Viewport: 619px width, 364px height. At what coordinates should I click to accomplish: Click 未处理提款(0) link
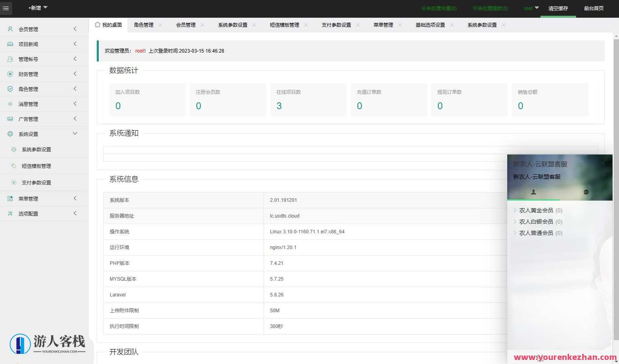[490, 8]
